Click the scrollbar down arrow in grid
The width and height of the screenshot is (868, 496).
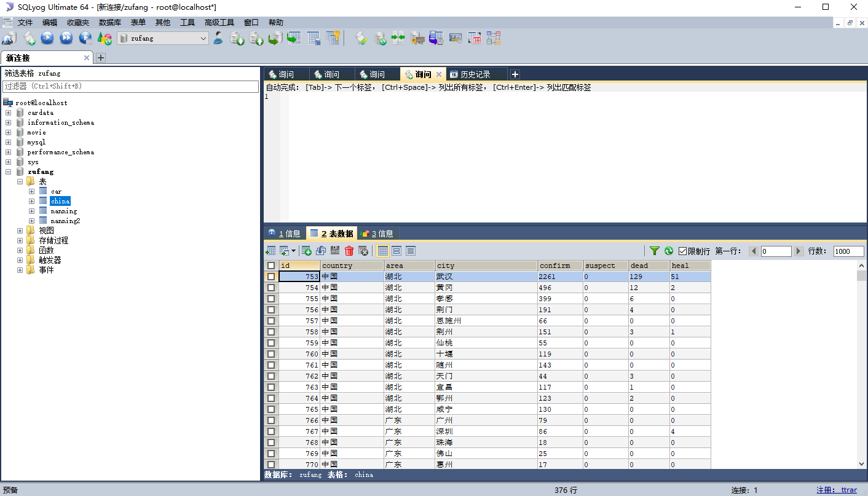861,464
